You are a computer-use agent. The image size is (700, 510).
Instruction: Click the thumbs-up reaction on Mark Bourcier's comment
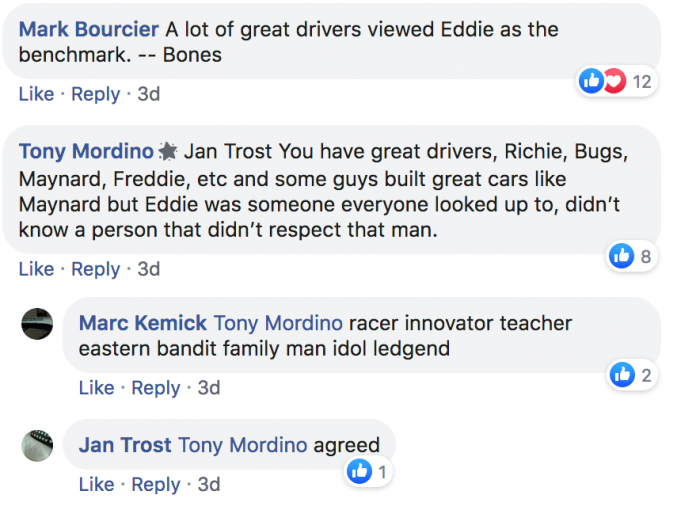pyautogui.click(x=592, y=81)
